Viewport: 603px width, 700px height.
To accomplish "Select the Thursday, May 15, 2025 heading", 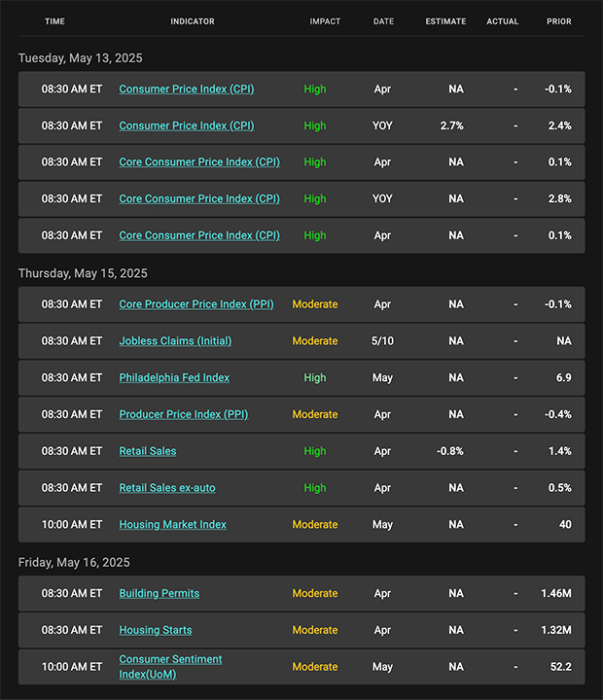I will (x=83, y=273).
